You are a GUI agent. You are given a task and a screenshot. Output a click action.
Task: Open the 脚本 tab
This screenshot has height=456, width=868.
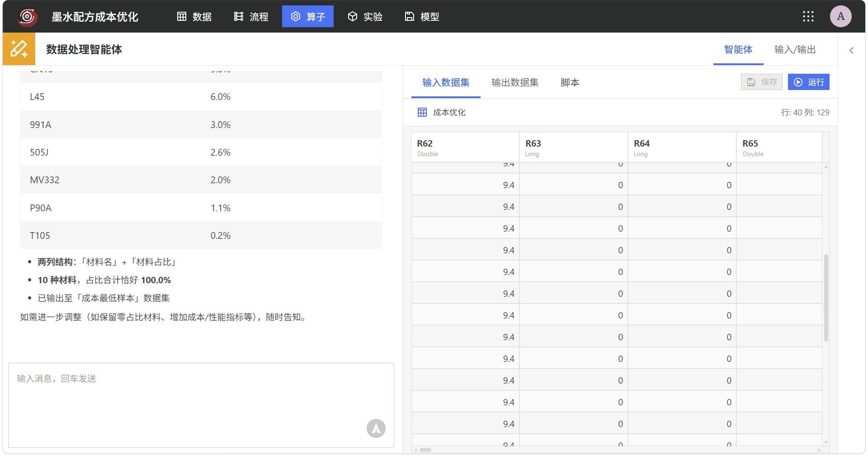coord(570,82)
